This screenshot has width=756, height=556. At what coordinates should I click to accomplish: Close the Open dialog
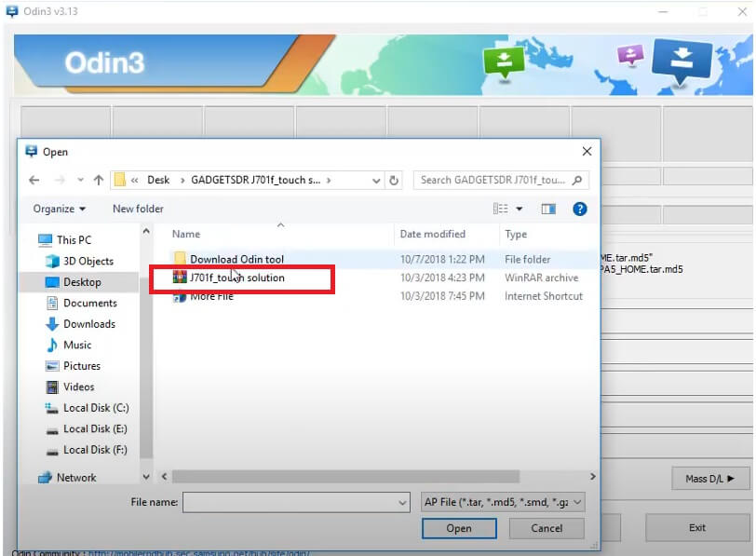coord(587,152)
